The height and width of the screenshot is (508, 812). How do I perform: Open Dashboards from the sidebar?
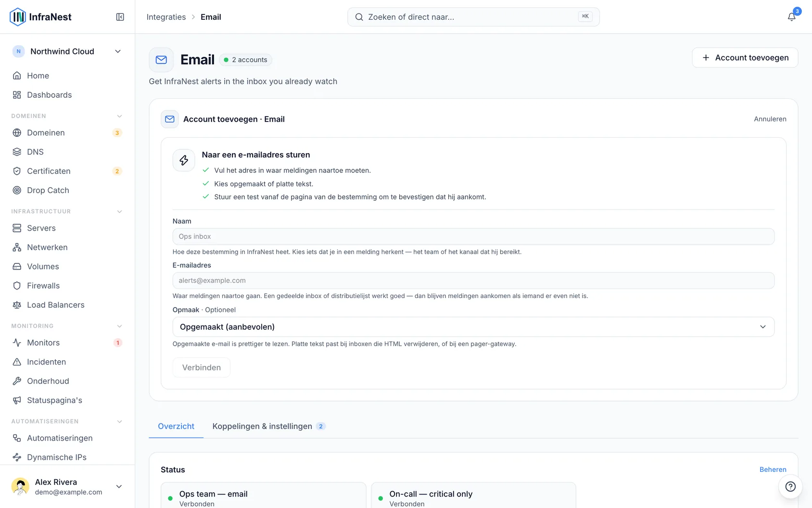[x=67, y=95]
